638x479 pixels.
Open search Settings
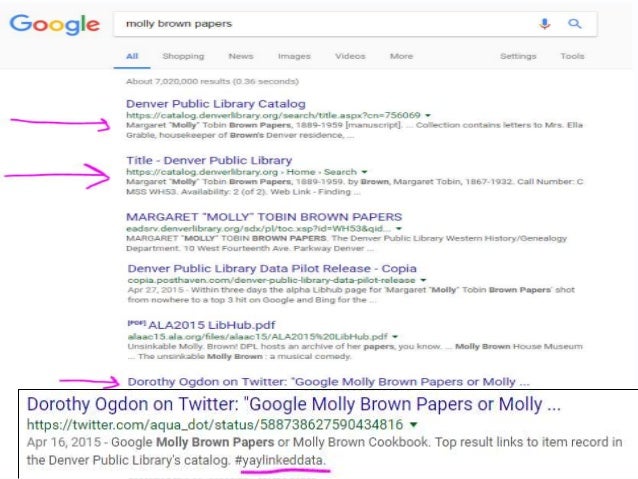point(518,56)
